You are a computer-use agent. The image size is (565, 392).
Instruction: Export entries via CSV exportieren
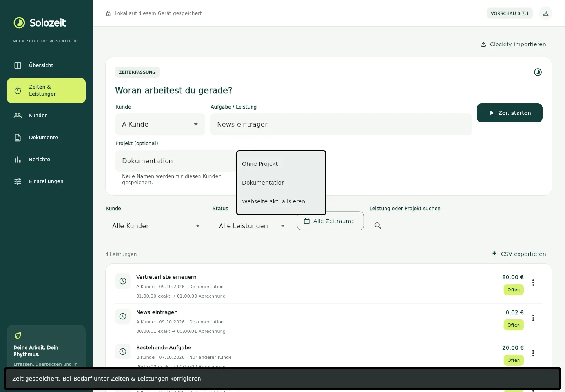pos(519,254)
